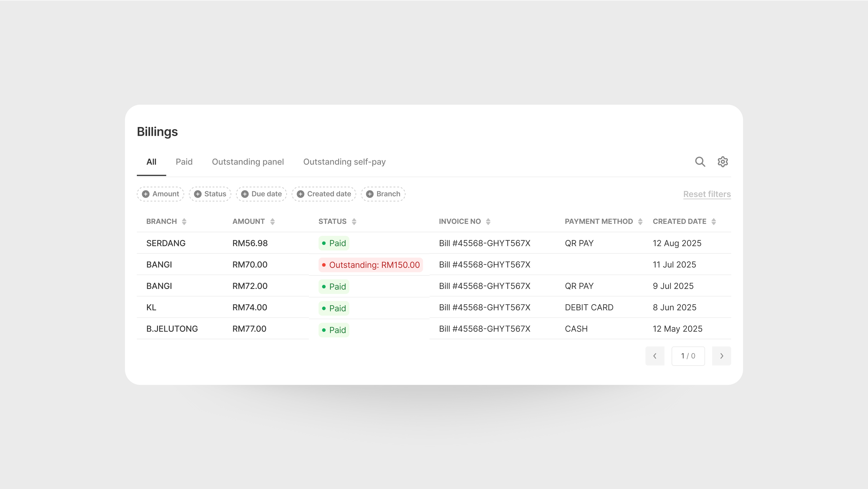This screenshot has width=868, height=489.
Task: Click the Paid badge in B.JELUTONG row
Action: click(334, 330)
